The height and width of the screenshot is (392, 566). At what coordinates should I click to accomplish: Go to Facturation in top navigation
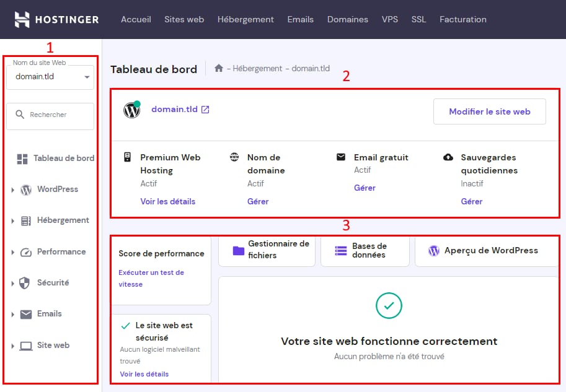(462, 19)
